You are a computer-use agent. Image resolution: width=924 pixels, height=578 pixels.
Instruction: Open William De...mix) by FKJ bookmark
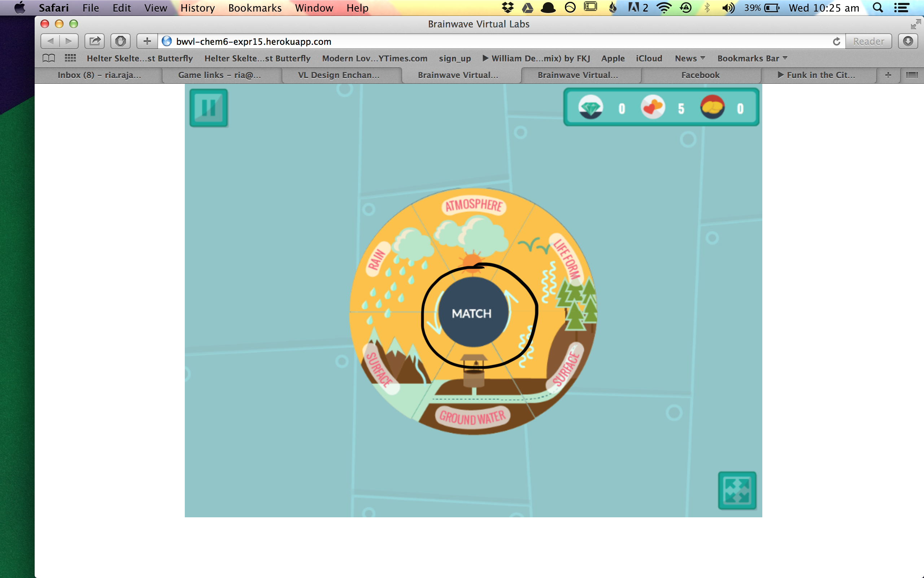(536, 59)
